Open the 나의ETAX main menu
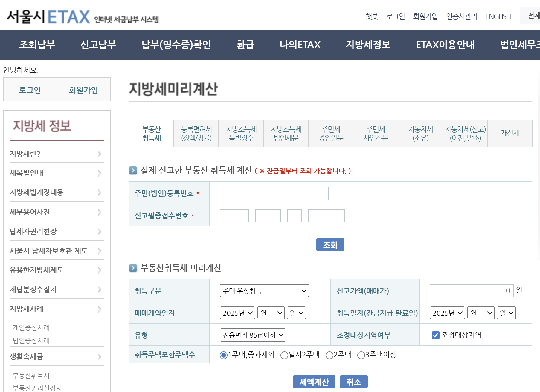 (x=300, y=45)
